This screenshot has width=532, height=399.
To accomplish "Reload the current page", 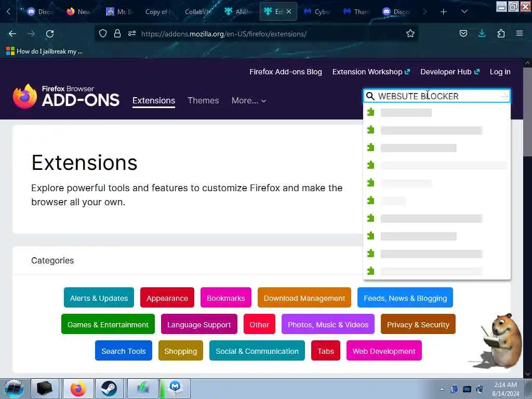I will 50,34.
